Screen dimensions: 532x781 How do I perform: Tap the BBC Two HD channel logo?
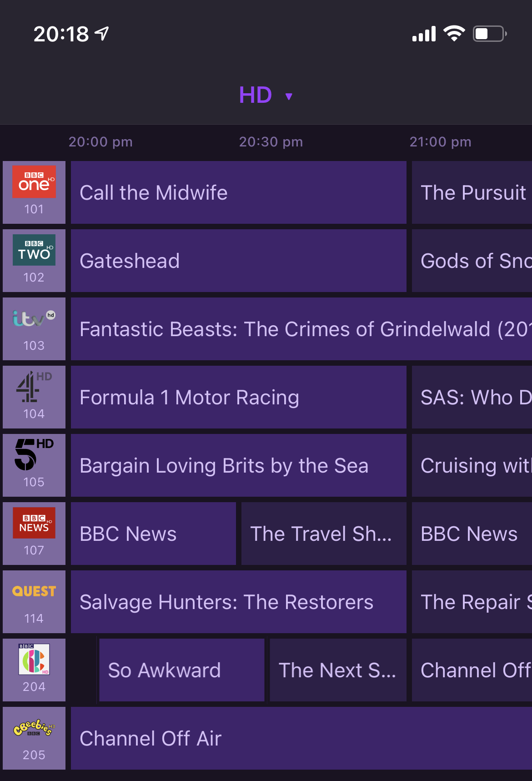click(x=34, y=250)
